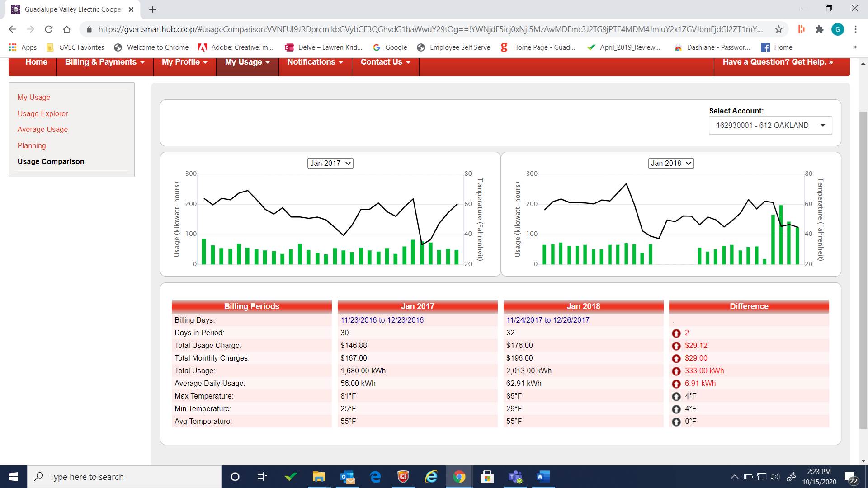This screenshot has width=868, height=488.
Task: Click the 11/23/2016 to 12/23/2016 billing link
Action: [382, 320]
